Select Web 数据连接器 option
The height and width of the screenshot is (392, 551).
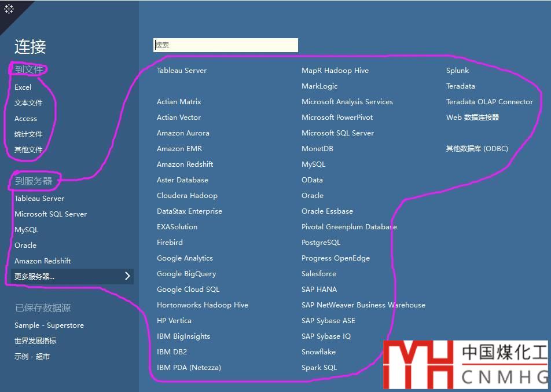coord(473,117)
